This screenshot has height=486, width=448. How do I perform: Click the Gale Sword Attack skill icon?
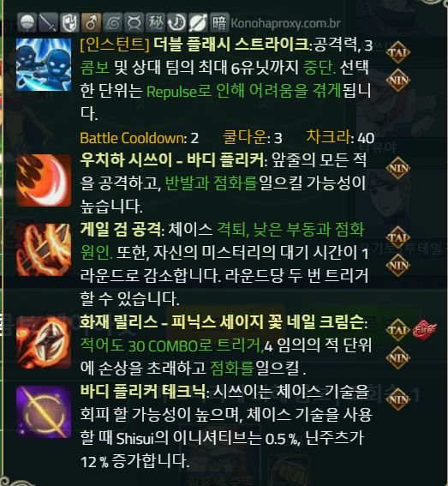coord(44,249)
